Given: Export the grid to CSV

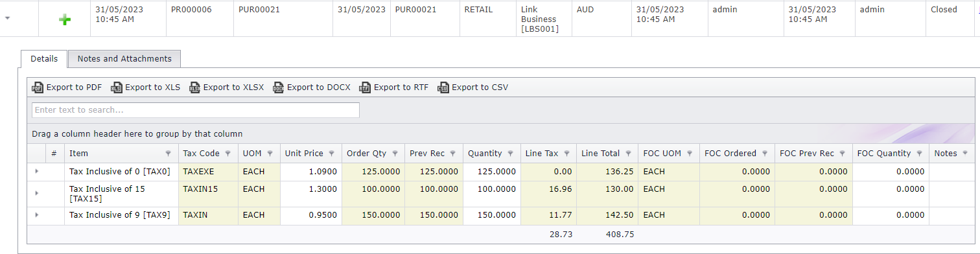Looking at the screenshot, I should pos(473,87).
